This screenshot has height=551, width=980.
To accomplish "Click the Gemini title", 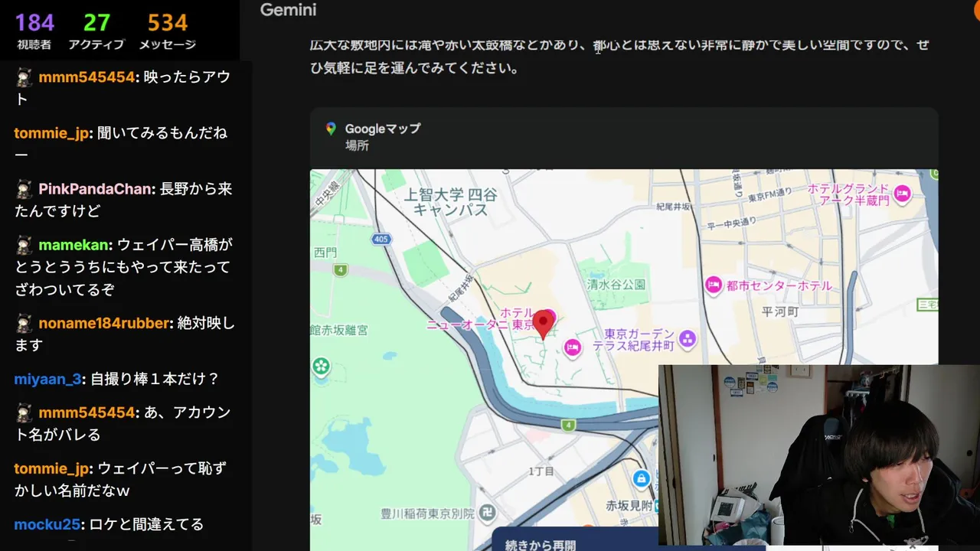I will point(288,10).
